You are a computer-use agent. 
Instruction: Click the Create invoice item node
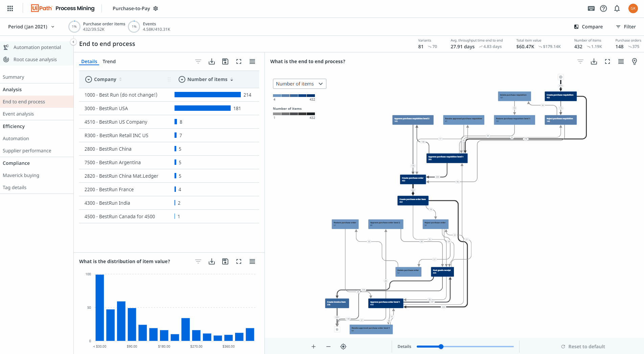pos(337,303)
